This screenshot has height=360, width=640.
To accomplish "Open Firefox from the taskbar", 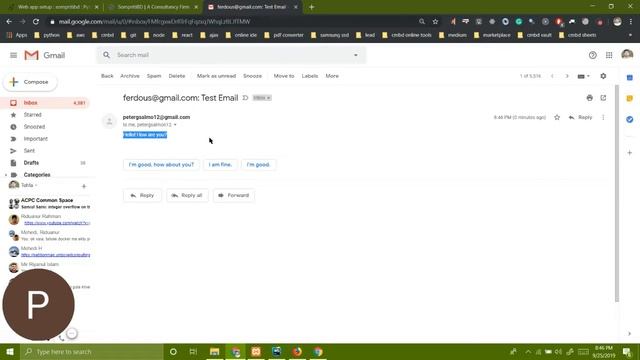I will 297,351.
